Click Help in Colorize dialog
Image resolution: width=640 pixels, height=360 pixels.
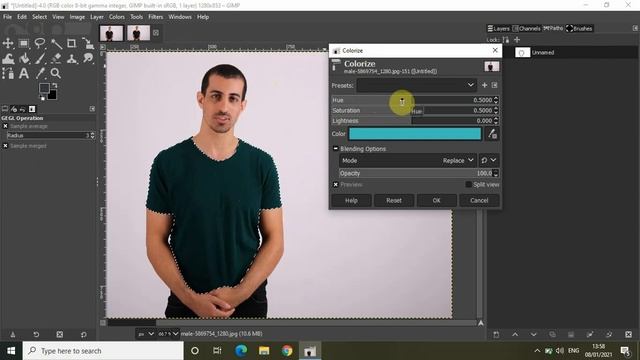pyautogui.click(x=351, y=200)
